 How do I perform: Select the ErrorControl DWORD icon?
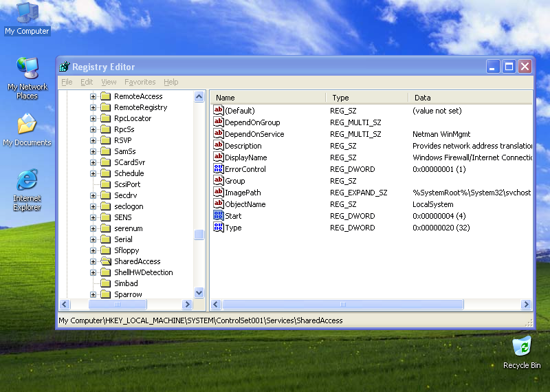point(218,168)
